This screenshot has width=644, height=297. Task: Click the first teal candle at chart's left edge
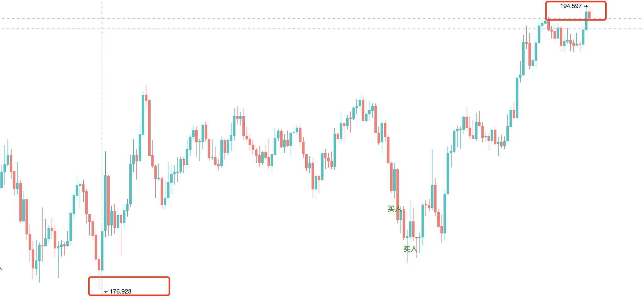[x=1, y=180]
